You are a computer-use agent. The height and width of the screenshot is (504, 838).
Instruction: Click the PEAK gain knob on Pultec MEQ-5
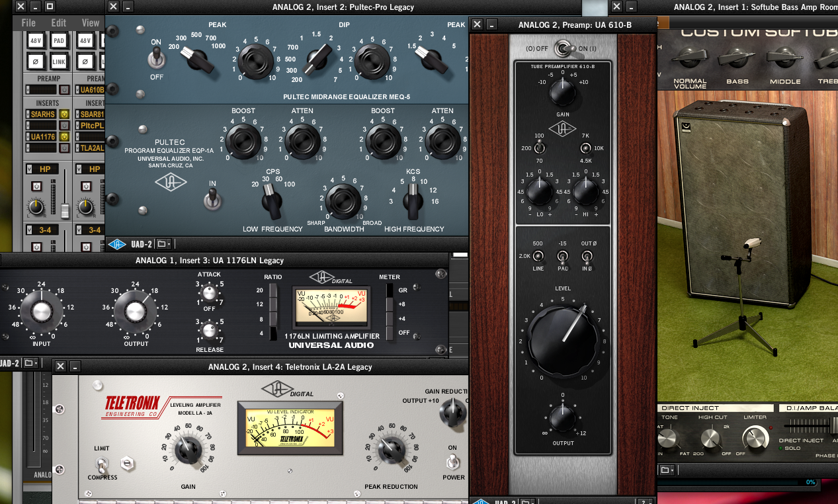coord(255,63)
